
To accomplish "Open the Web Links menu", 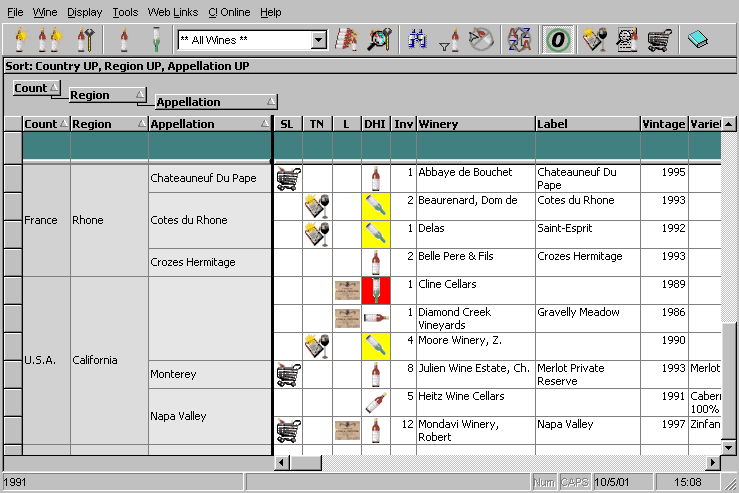I will coord(172,12).
